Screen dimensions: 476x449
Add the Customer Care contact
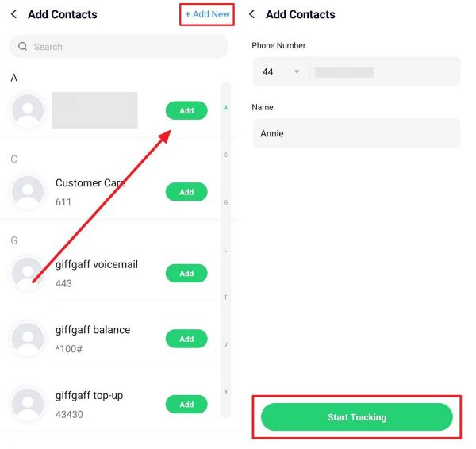(x=186, y=192)
